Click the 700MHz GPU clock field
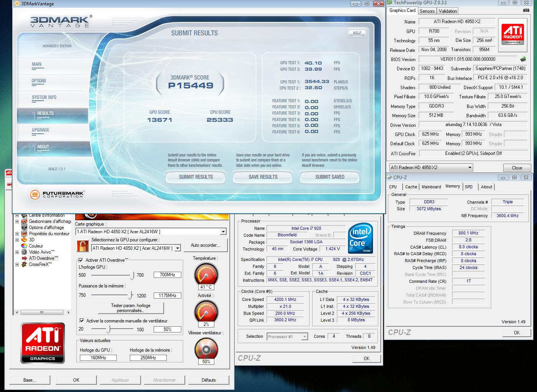Image resolution: width=537 pixels, height=392 pixels. click(167, 275)
